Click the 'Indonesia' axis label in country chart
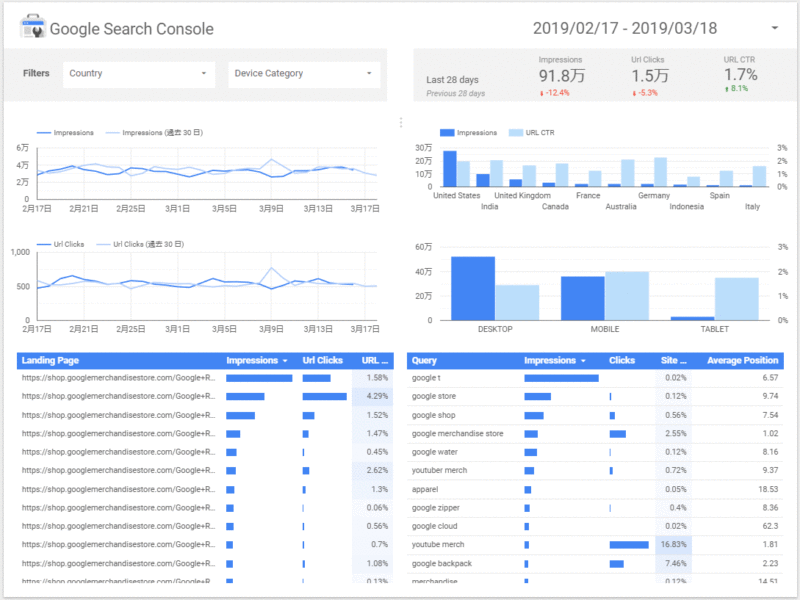Image resolution: width=800 pixels, height=600 pixels. point(686,207)
